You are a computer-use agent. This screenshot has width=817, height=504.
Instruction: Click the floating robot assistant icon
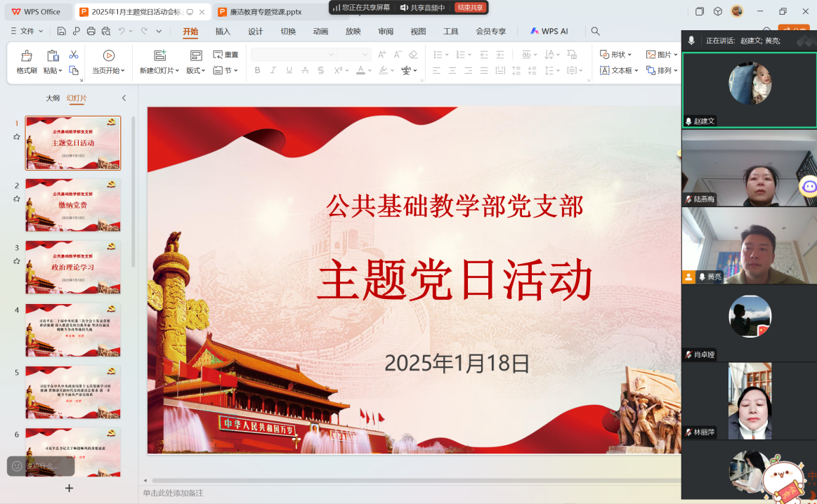[x=809, y=186]
